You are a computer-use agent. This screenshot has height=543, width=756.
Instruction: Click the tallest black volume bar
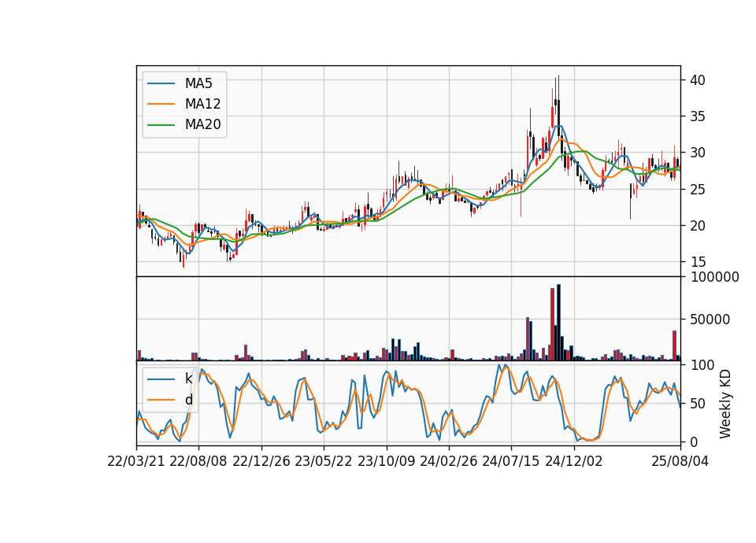click(558, 323)
